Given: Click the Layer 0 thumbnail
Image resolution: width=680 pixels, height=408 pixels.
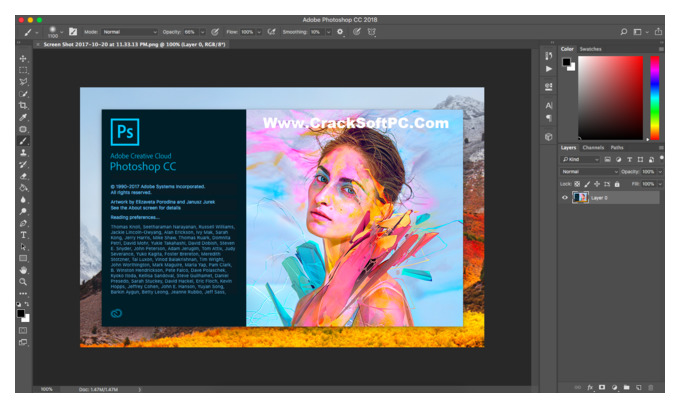Looking at the screenshot, I should click(x=580, y=198).
